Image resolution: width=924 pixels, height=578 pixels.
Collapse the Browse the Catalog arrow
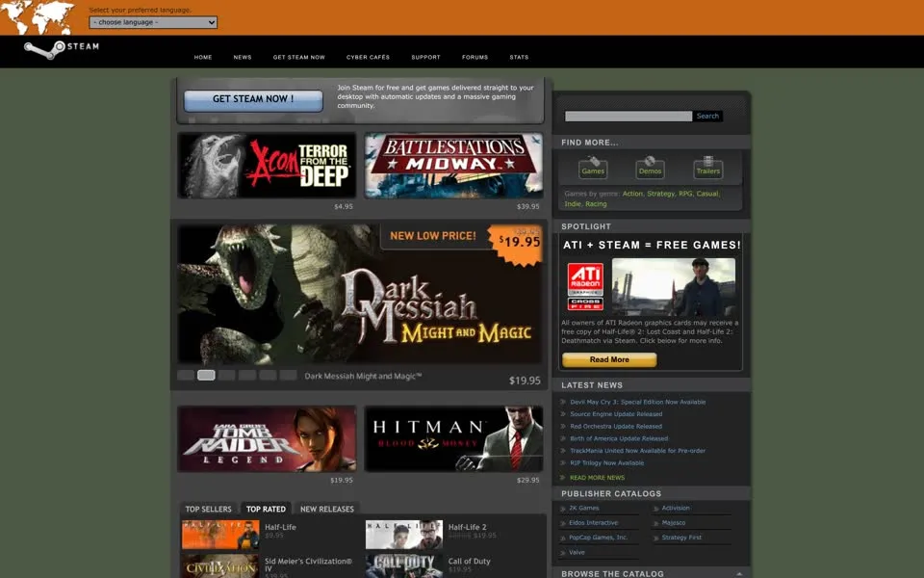tap(739, 574)
